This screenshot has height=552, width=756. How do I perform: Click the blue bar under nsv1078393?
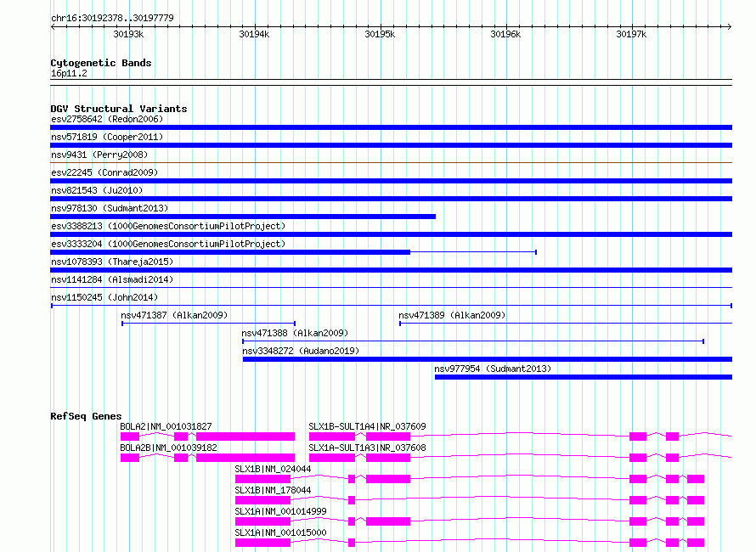391,270
